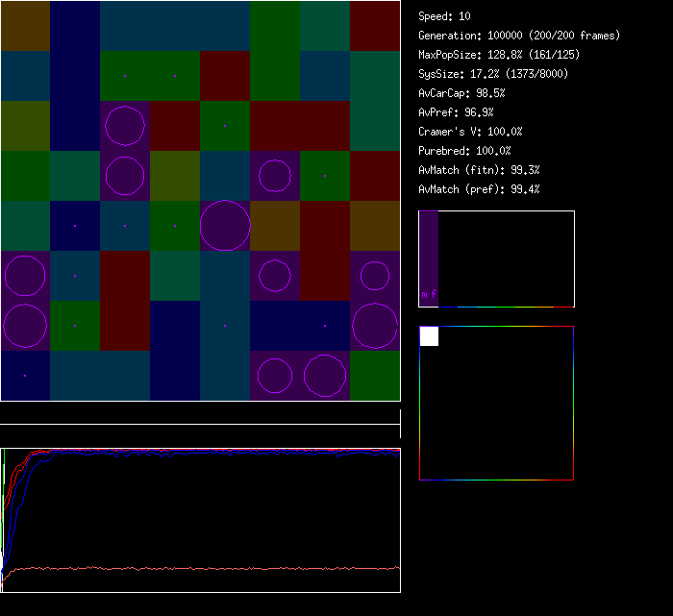The width and height of the screenshot is (673, 616).
Task: Click the AvMatch (fitn) 99.3% line
Action: [x=479, y=170]
